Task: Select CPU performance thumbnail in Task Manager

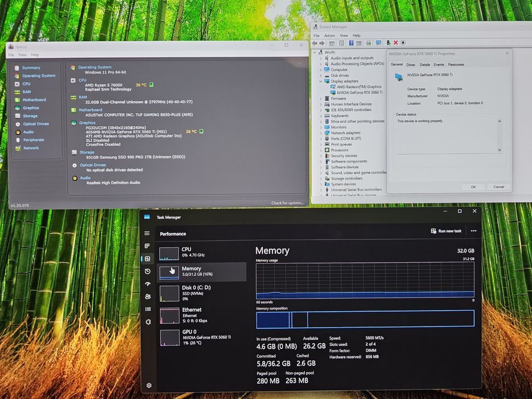Action: pos(169,253)
